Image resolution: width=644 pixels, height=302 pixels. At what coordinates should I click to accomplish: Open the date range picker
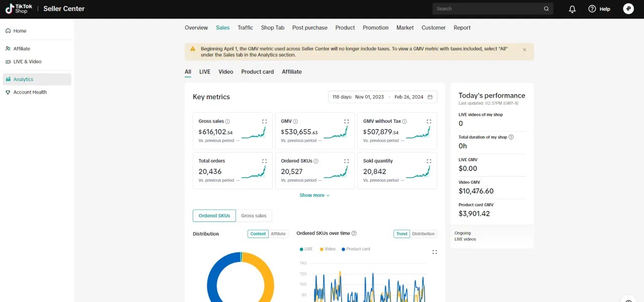click(x=382, y=97)
